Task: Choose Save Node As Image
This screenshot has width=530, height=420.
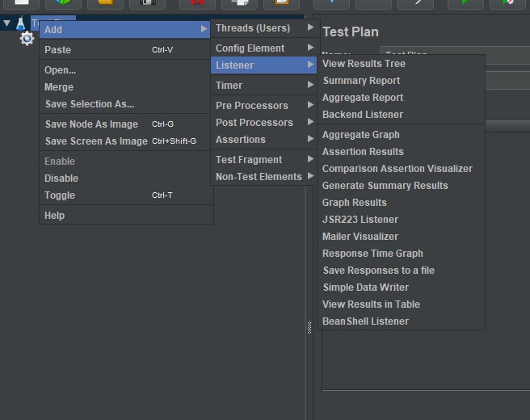Action: pyautogui.click(x=91, y=124)
